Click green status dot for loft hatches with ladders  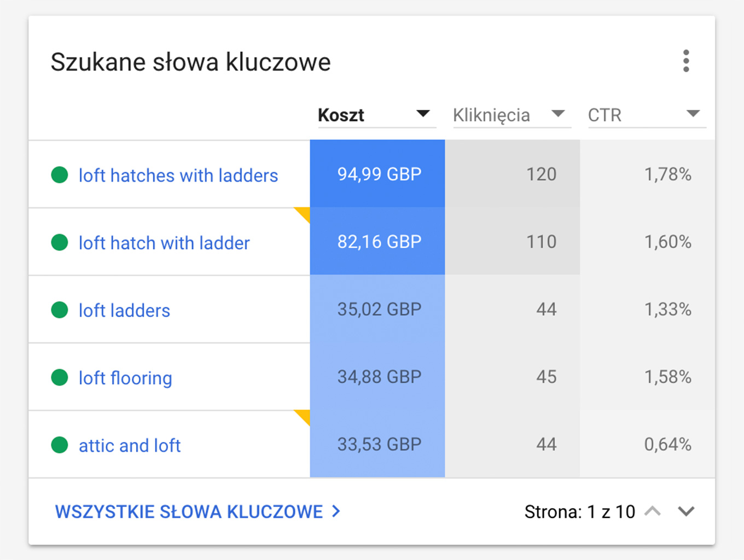(59, 175)
